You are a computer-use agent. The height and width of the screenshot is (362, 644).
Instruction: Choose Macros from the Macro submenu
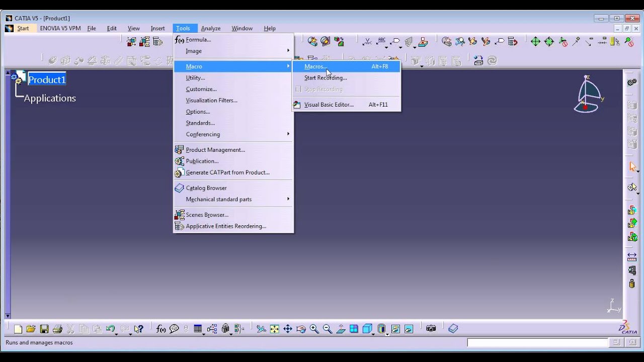coord(314,66)
